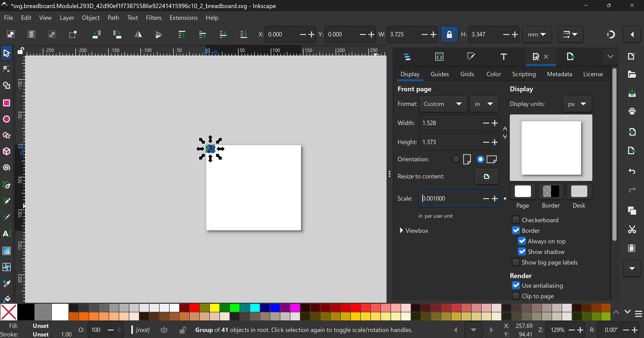Open the Format Custom dropdown
This screenshot has height=338, width=644.
(x=443, y=104)
